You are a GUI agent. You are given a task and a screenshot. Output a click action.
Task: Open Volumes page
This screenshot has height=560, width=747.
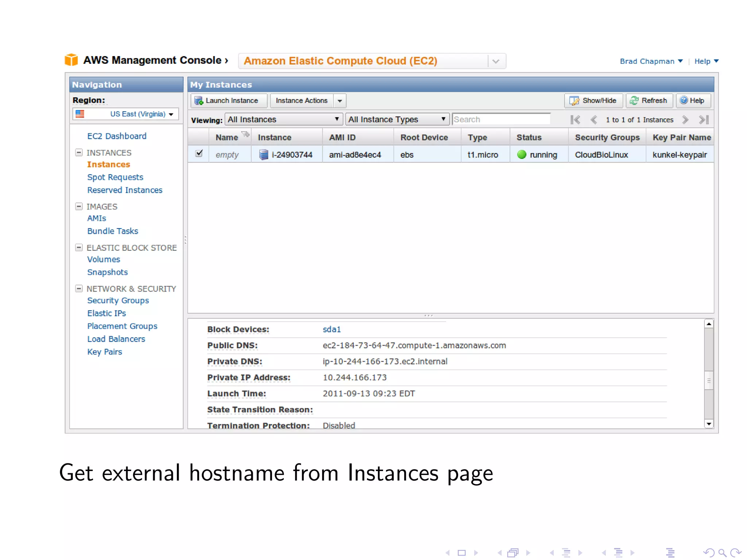103,259
